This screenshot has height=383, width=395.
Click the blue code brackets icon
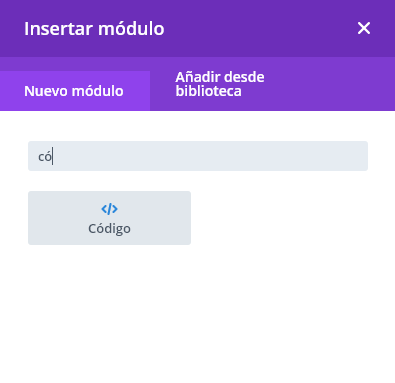109,209
